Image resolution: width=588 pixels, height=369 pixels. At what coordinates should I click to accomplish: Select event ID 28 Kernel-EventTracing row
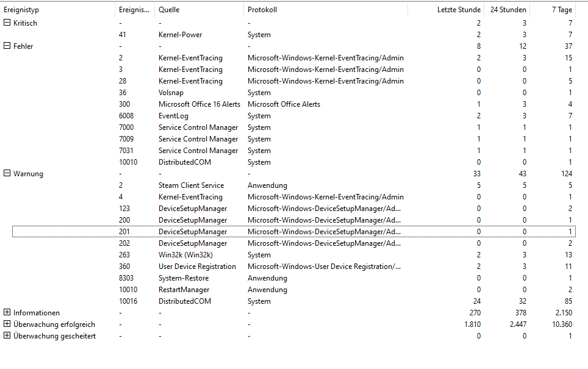[x=293, y=81]
